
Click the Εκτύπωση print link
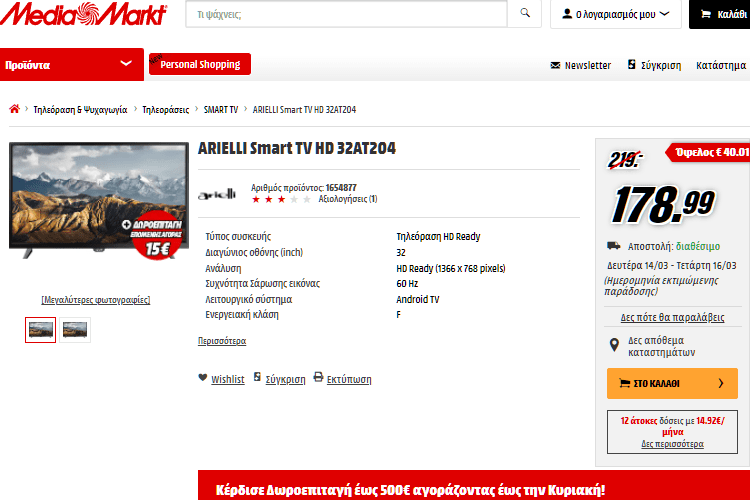coord(349,379)
